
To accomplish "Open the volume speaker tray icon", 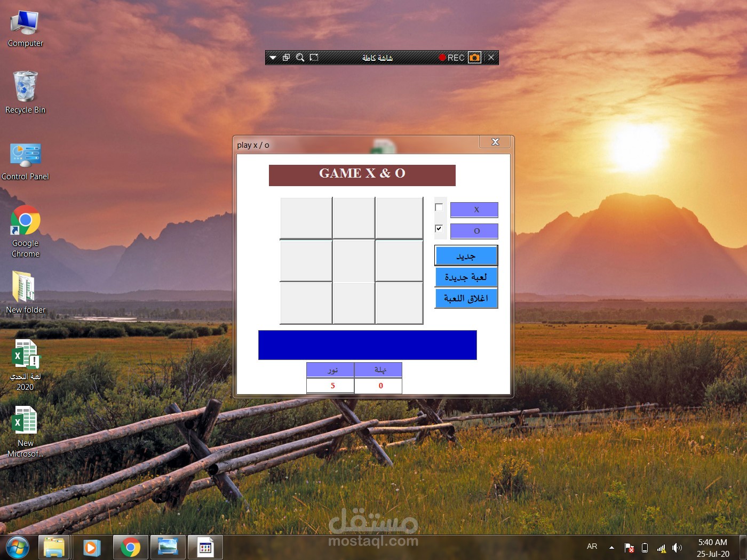I will click(x=677, y=548).
